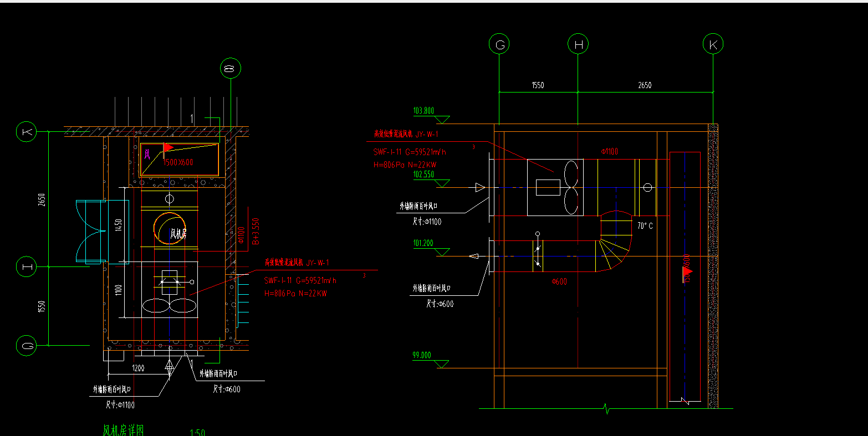868x436 pixels.
Task: Select the fan motor rectangle in section view
Action: pos(548,188)
